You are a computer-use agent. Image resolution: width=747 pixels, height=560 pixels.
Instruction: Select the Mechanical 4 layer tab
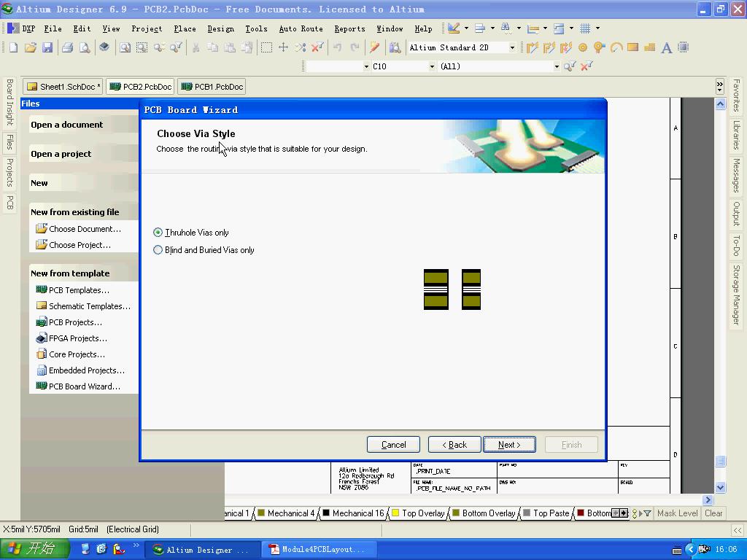[x=286, y=513]
